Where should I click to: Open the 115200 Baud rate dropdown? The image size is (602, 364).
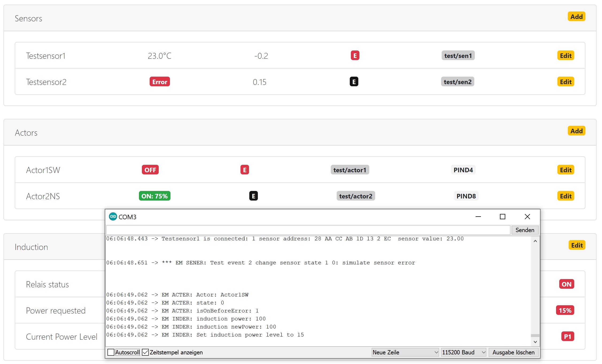463,352
